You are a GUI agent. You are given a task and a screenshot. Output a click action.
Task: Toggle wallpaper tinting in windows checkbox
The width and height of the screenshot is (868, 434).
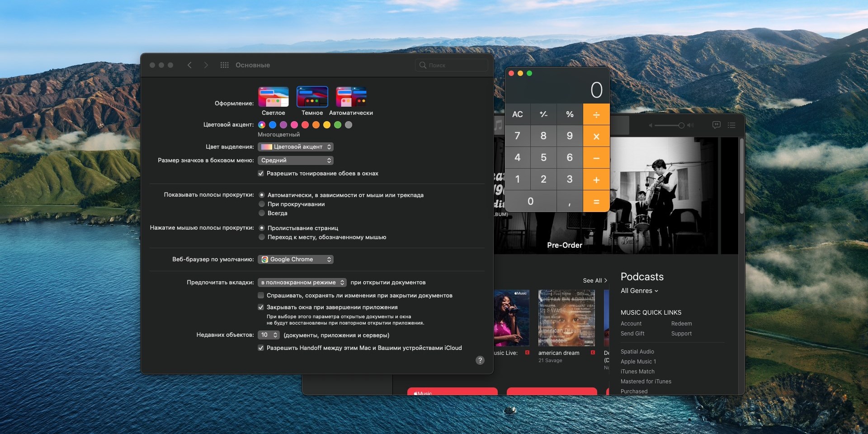(261, 174)
